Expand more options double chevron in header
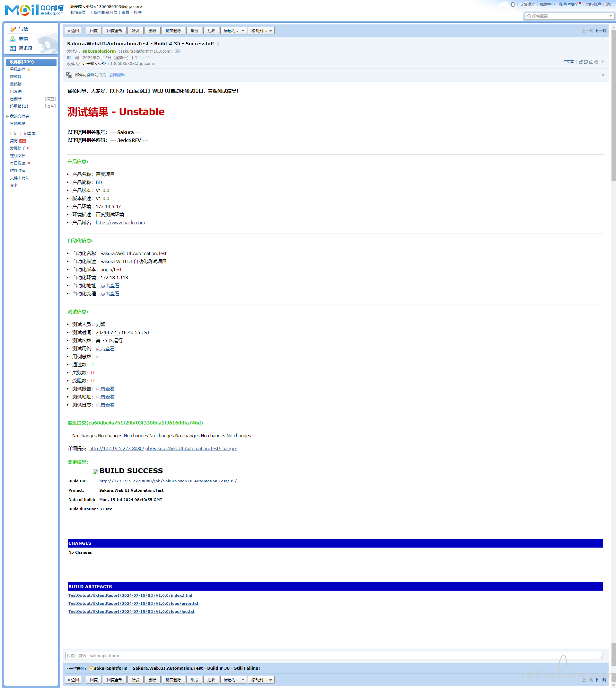The height and width of the screenshot is (688, 616). coord(603,62)
